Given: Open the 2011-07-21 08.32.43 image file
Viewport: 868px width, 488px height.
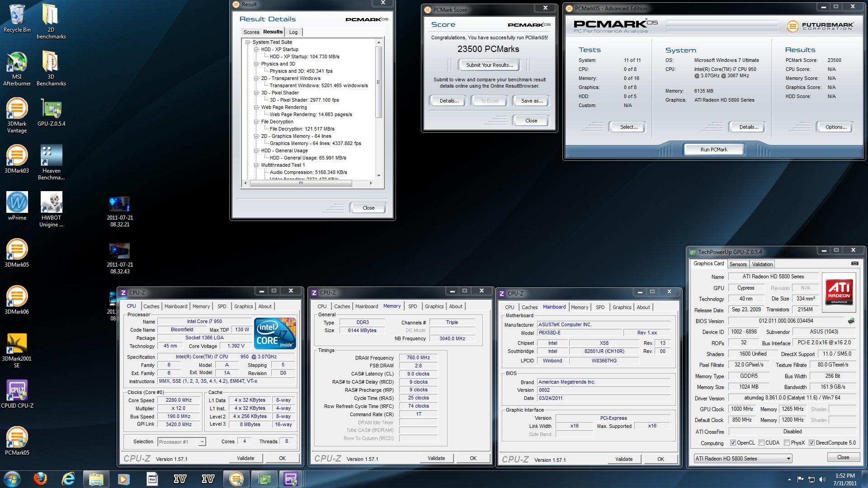Looking at the screenshot, I should coord(120,258).
